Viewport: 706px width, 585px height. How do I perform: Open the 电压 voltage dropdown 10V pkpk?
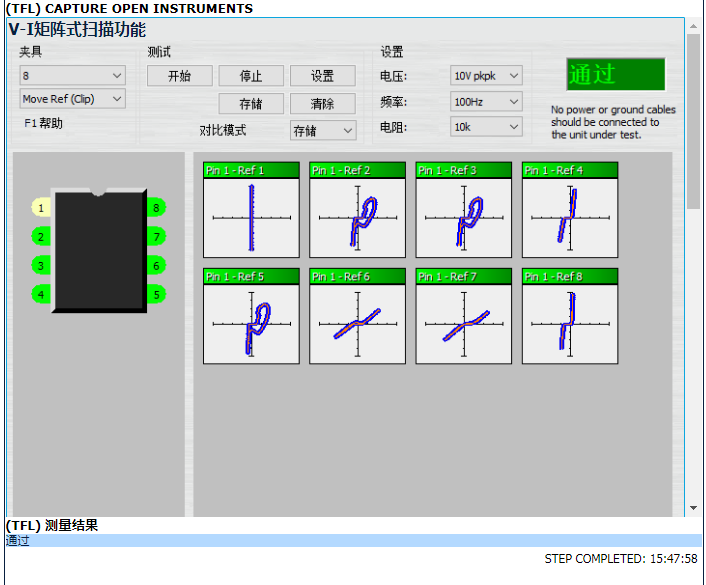coord(486,75)
